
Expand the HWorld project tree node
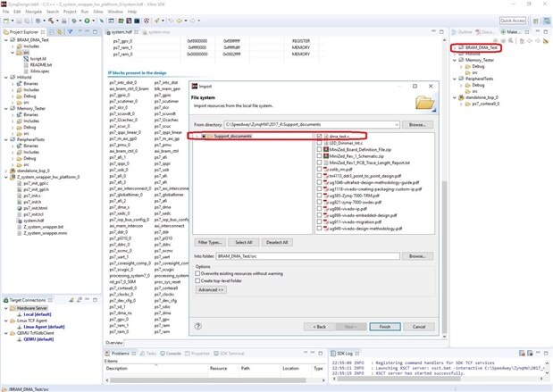(5, 78)
